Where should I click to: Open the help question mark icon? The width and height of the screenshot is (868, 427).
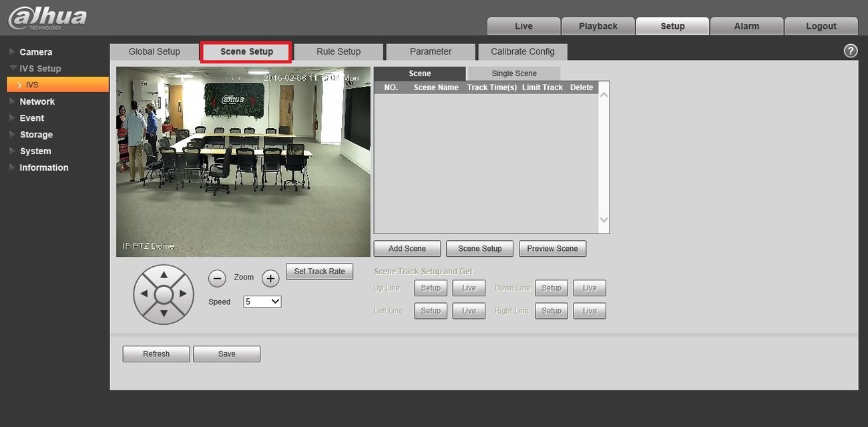[x=851, y=51]
